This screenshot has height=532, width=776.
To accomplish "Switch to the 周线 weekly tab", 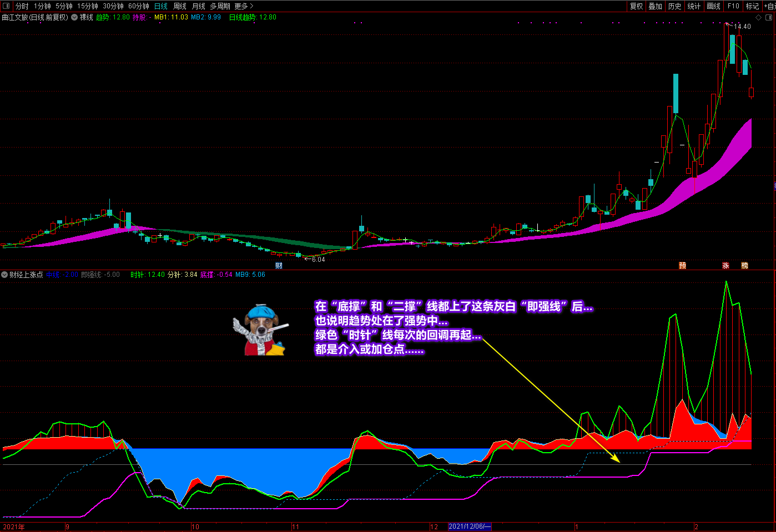I will [x=180, y=6].
